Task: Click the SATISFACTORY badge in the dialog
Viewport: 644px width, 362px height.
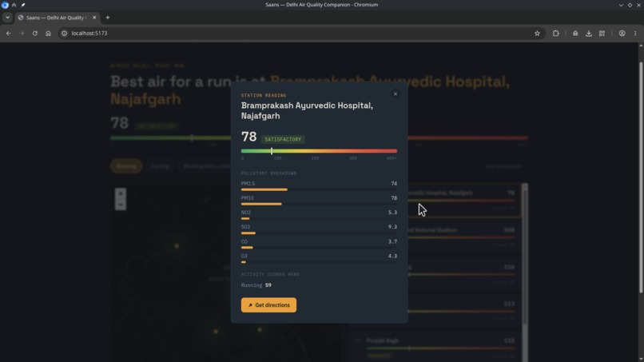Action: point(283,139)
